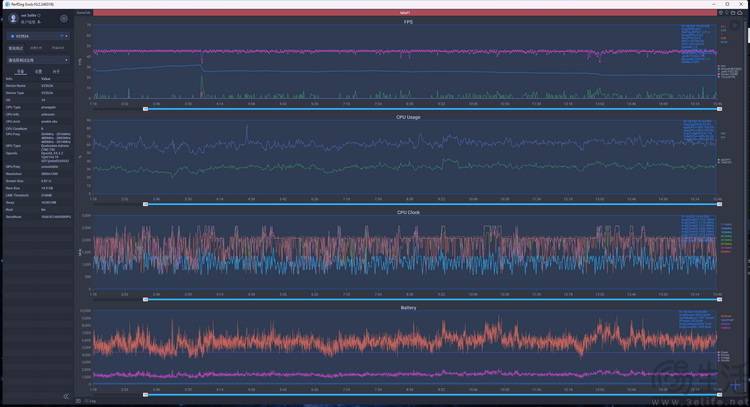Click the red label bar above the FPS chart
This screenshot has height=407, width=750.
click(x=405, y=13)
